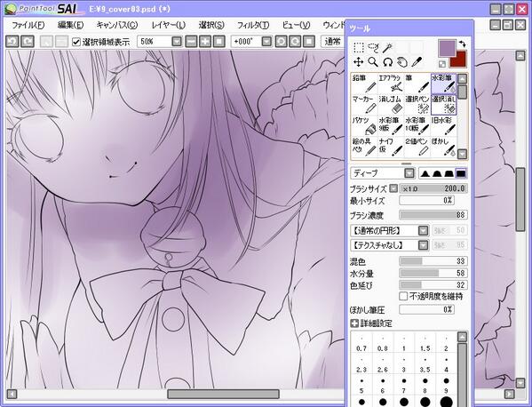Image resolution: width=532 pixels, height=407 pixels.
Task: Enable 不透明度を維持 checkbox
Action: click(x=403, y=296)
